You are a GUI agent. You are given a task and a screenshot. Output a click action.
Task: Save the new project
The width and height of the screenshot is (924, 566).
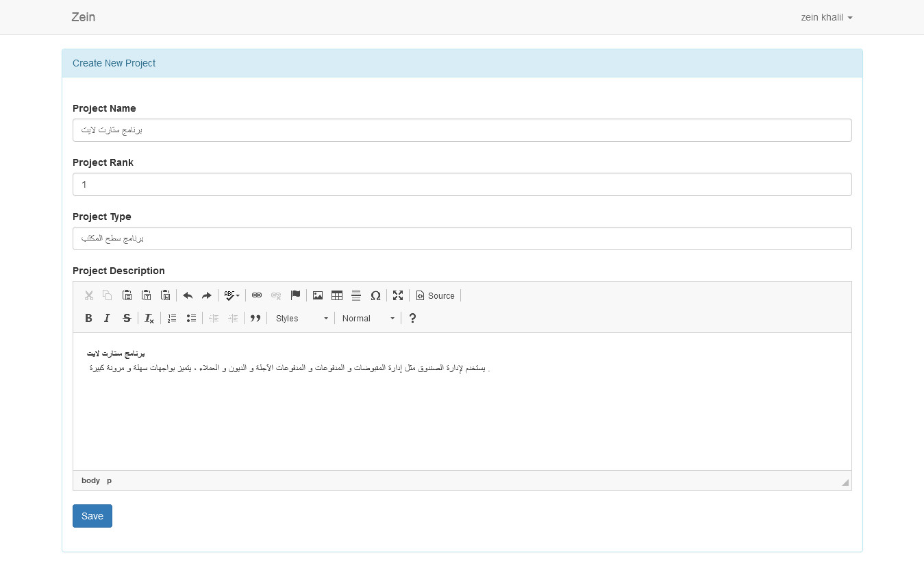92,516
